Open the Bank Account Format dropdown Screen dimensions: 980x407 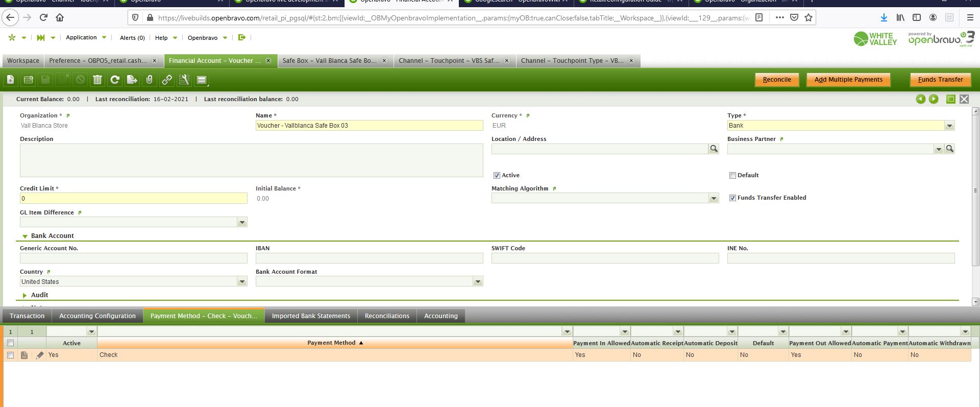coord(478,281)
